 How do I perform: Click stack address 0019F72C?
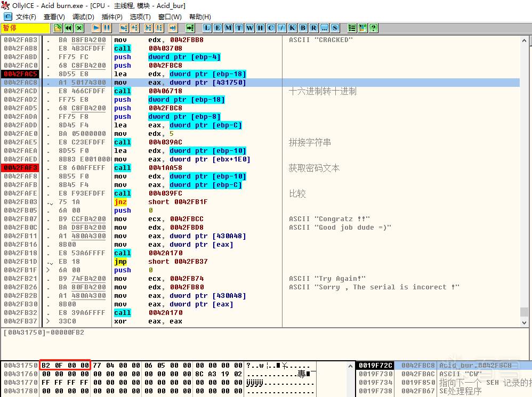(375, 366)
